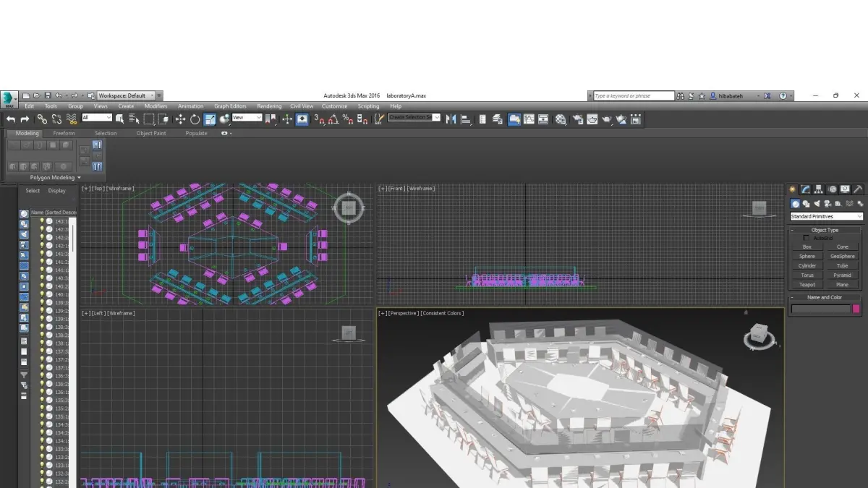868x488 pixels.
Task: Click the object color swatch
Action: (x=856, y=309)
